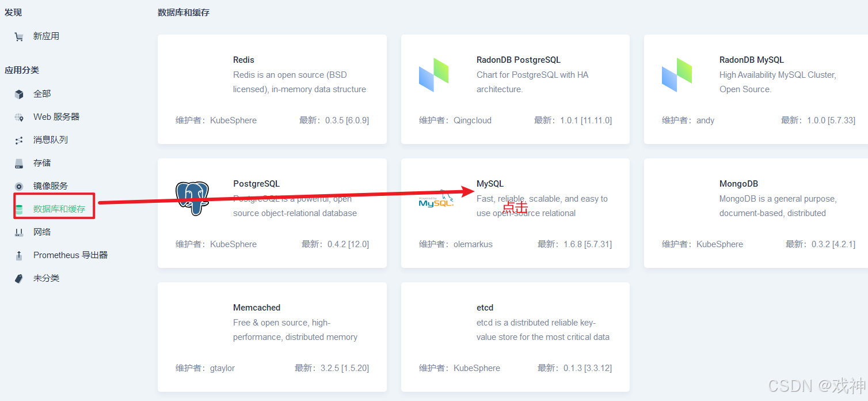Click MongoDB version 0.3.2 [4.2.1]
Viewport: 868px width, 401px height.
[833, 244]
